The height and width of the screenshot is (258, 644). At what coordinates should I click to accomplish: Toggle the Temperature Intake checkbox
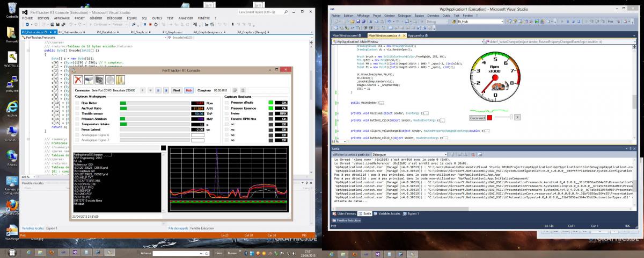tap(77, 124)
